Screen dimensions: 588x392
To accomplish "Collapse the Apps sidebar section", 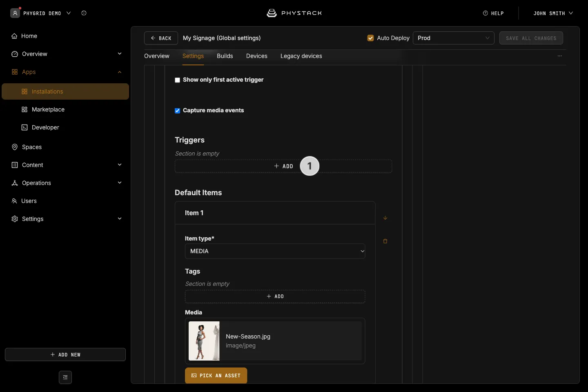I will (120, 72).
